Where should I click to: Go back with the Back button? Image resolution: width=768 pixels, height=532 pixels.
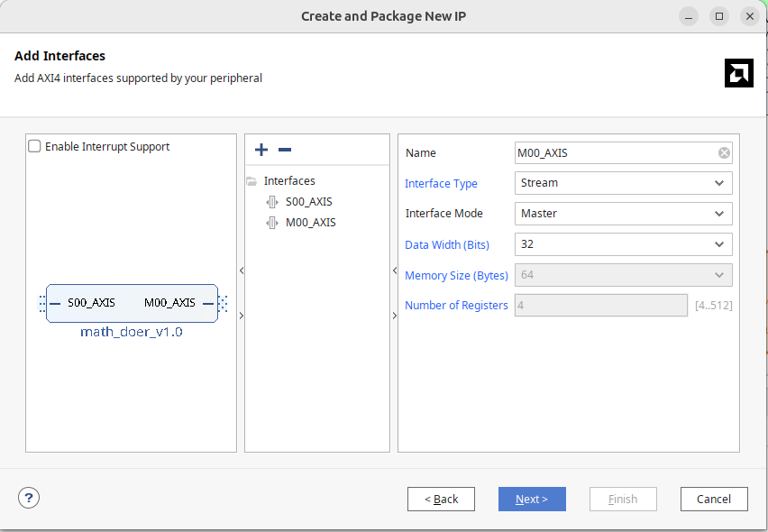coord(441,499)
